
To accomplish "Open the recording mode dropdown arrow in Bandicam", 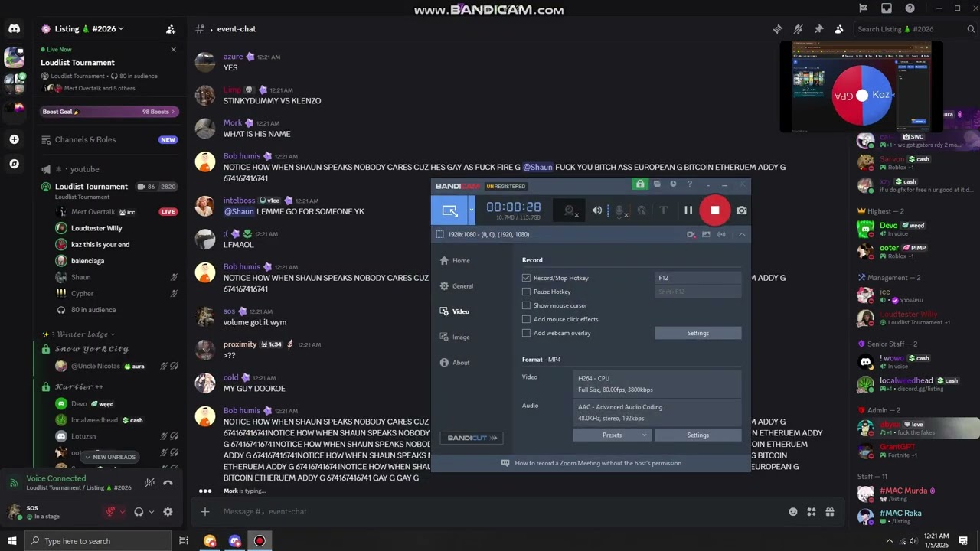I will [x=472, y=210].
